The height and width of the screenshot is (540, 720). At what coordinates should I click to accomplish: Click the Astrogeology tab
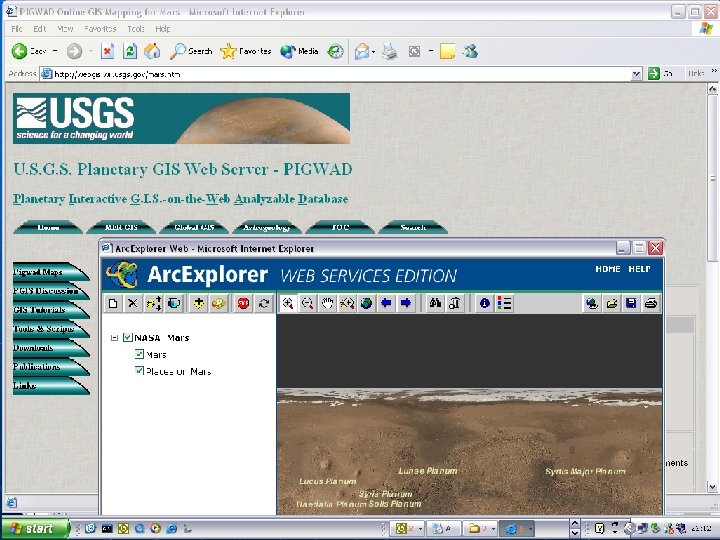[267, 227]
